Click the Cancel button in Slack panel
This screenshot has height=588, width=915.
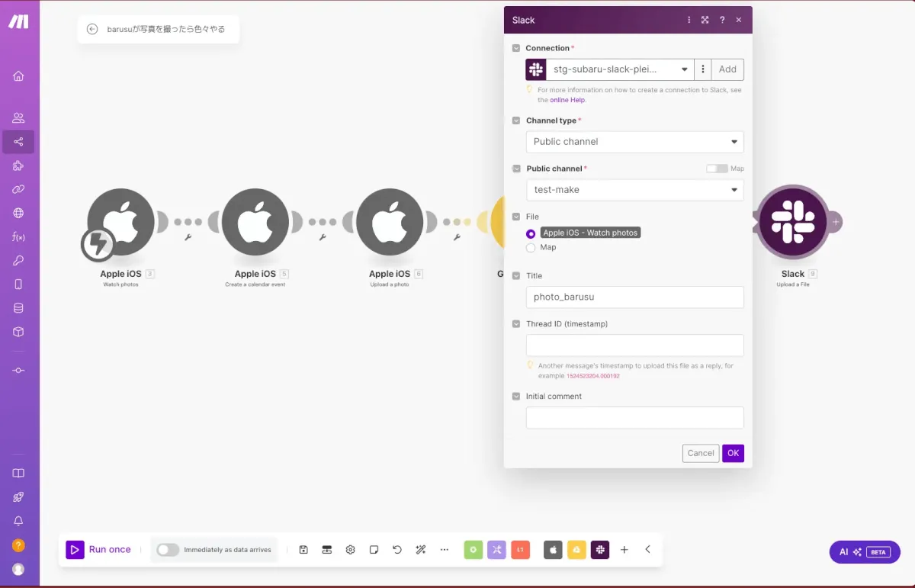pos(701,453)
